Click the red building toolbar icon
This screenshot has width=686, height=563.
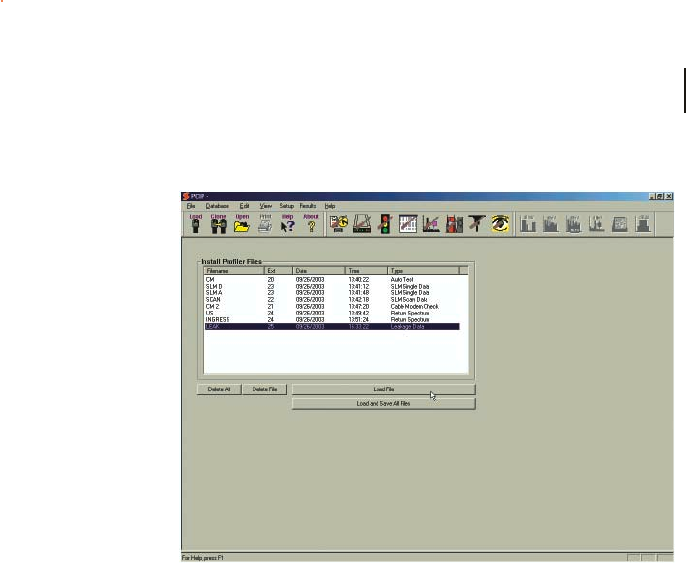(x=454, y=224)
